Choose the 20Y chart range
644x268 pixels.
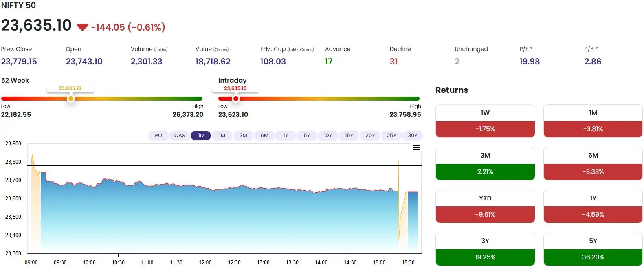370,136
